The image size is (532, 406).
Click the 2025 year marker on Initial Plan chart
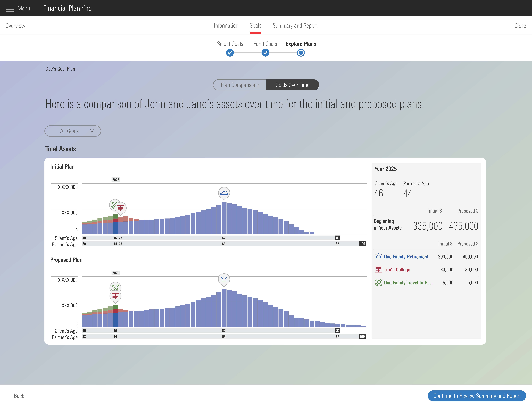pos(116,180)
